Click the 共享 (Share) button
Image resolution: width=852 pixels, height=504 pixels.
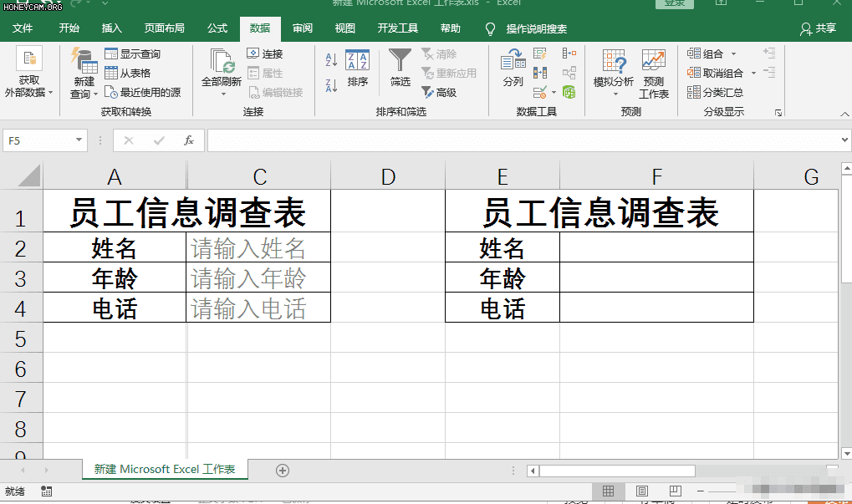click(x=826, y=28)
